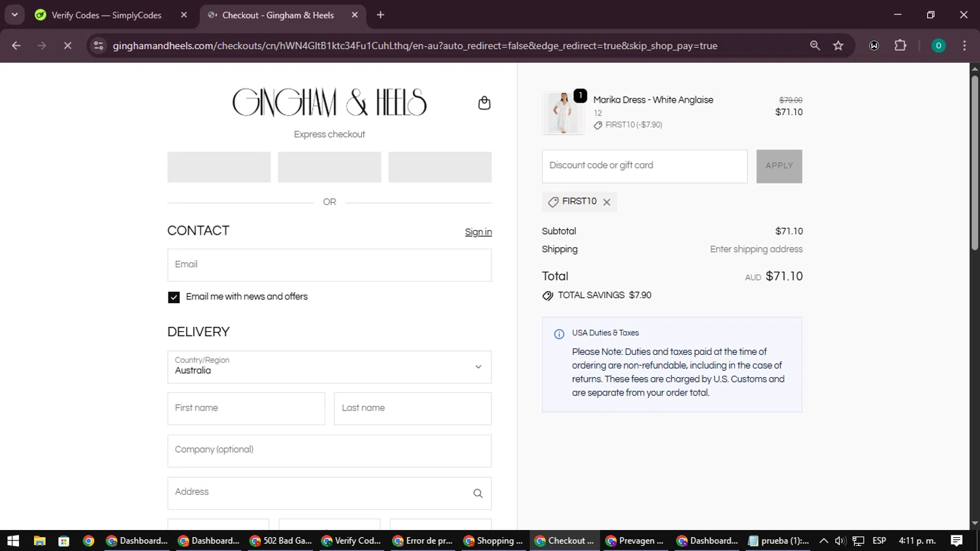Bookmark this page with the star icon
The height and width of the screenshot is (551, 980).
(x=838, y=46)
